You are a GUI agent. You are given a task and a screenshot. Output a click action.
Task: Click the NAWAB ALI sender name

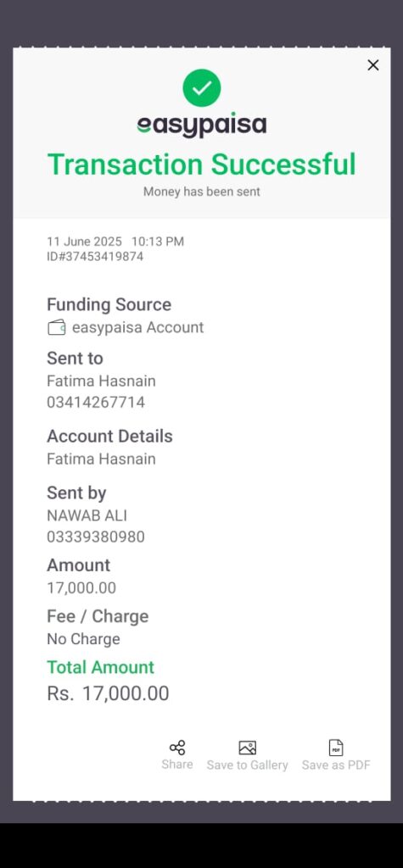click(87, 515)
